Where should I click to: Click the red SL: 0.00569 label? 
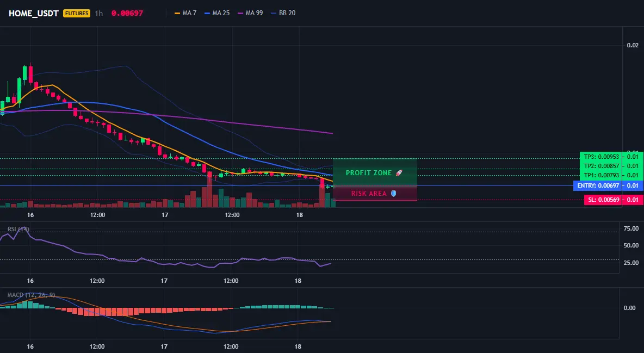coord(603,200)
